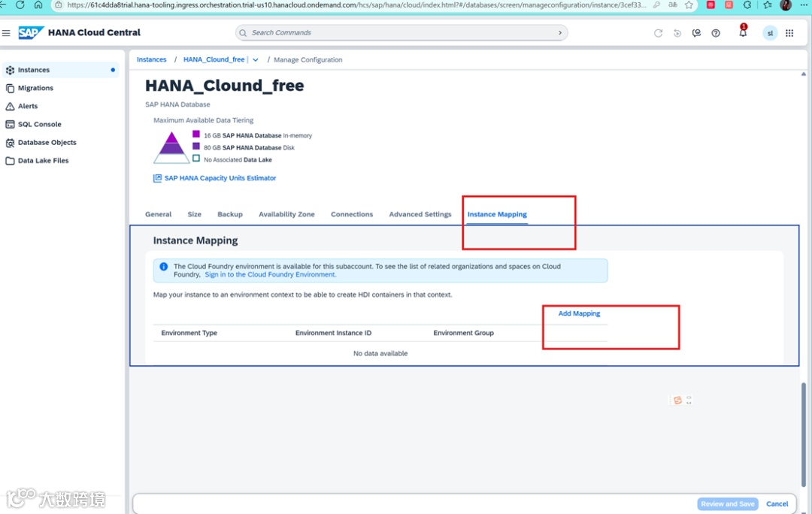Click the purple Disk legend square
The width and height of the screenshot is (812, 514).
(x=196, y=146)
